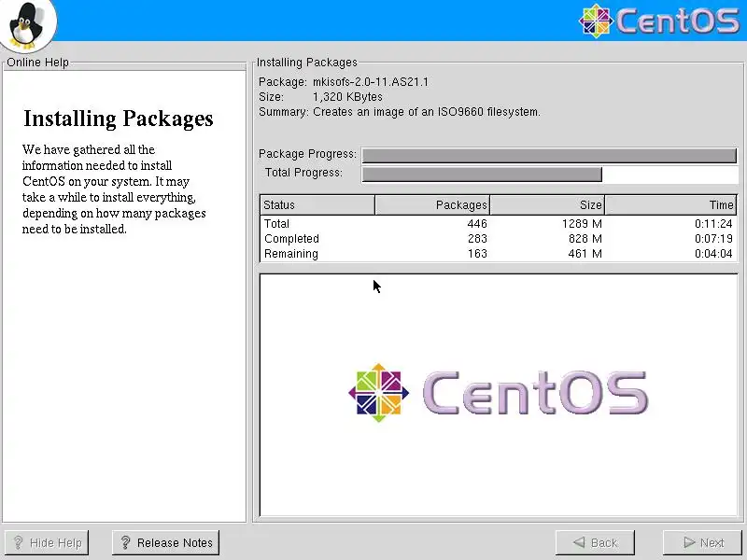
Task: Click the Back arrow icon
Action: click(x=579, y=542)
